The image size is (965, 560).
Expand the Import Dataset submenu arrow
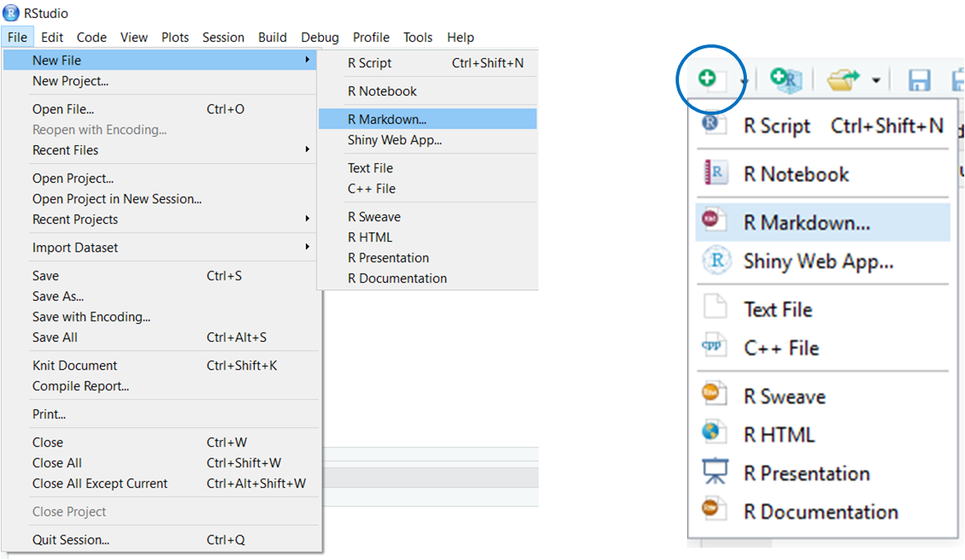tap(307, 248)
